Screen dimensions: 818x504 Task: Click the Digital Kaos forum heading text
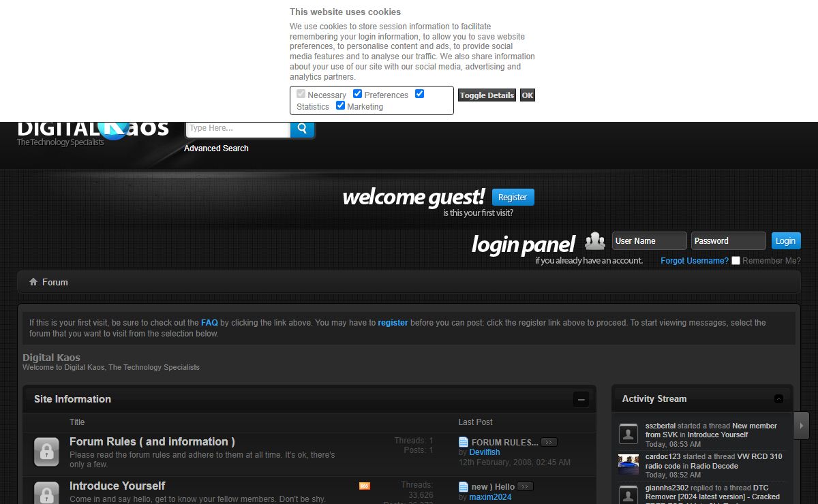51,358
